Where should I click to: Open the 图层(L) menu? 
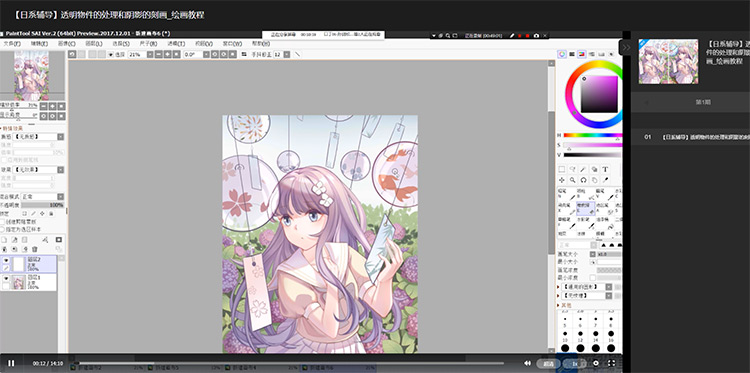(94, 44)
